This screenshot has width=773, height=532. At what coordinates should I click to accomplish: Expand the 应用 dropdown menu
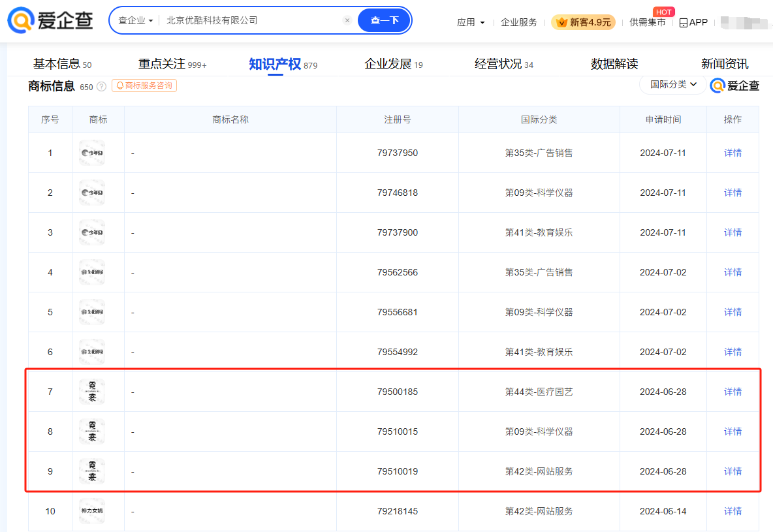click(x=471, y=22)
